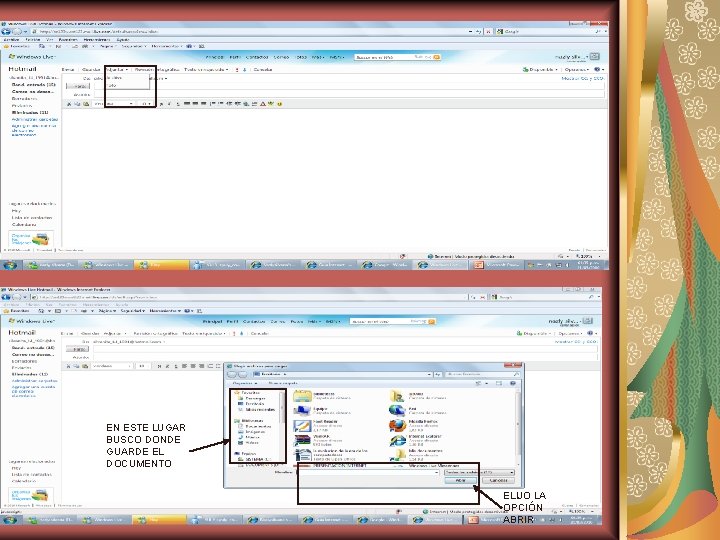Open the Archivo menu in the top browser
This screenshot has height=540, width=720.
pos(11,40)
